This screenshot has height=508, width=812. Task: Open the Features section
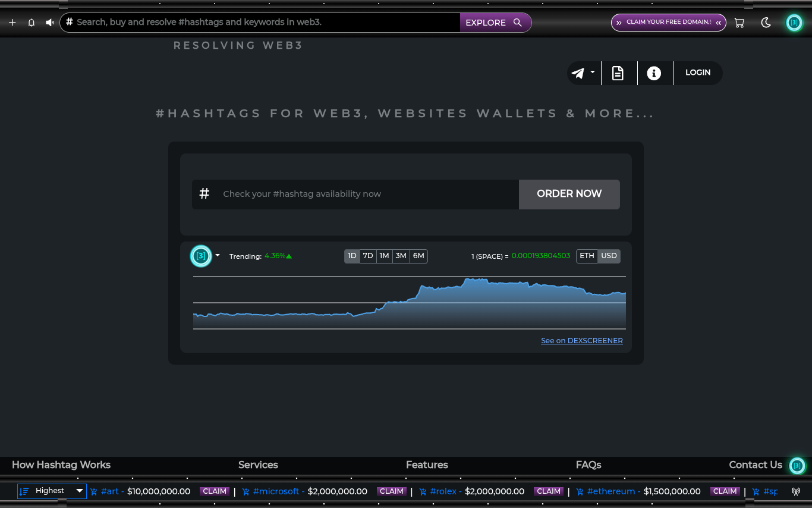point(427,465)
